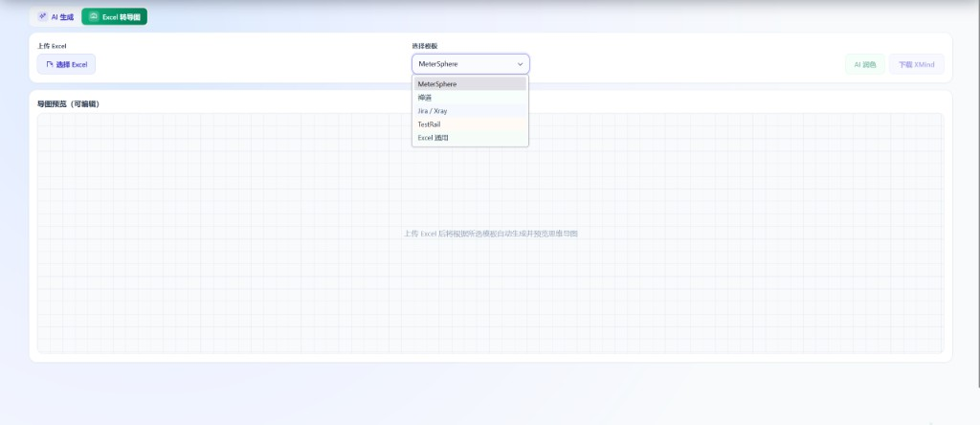
Task: Choose Jira / Xray template option
Action: pyautogui.click(x=470, y=111)
